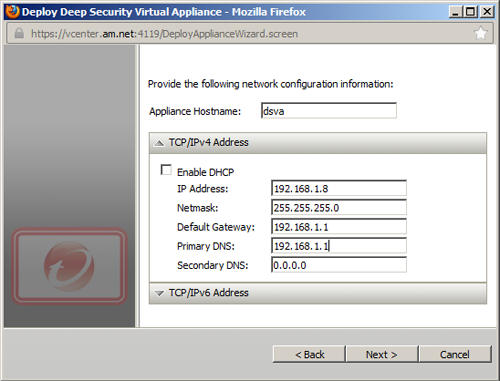Click the 'Default Gateway:' label
Image resolution: width=500 pixels, height=381 pixels.
216,227
